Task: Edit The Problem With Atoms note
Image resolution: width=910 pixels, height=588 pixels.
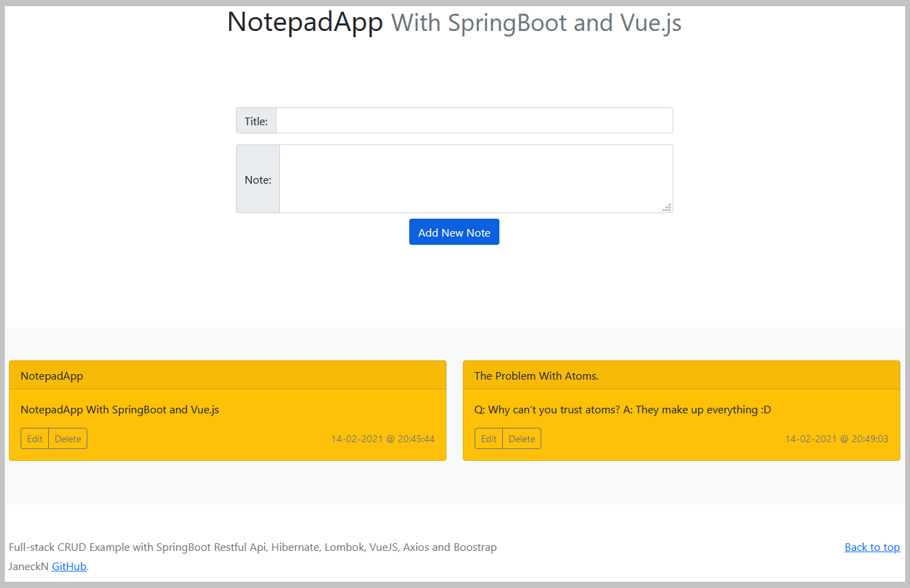Action: [489, 439]
